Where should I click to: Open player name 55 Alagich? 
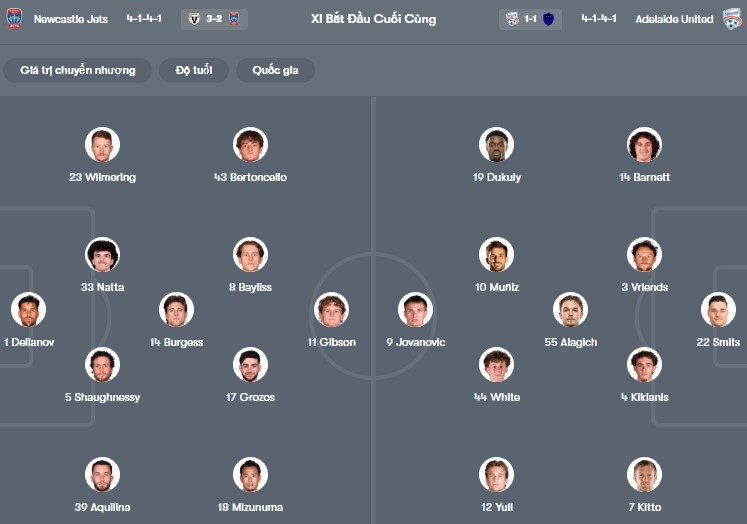coord(570,342)
